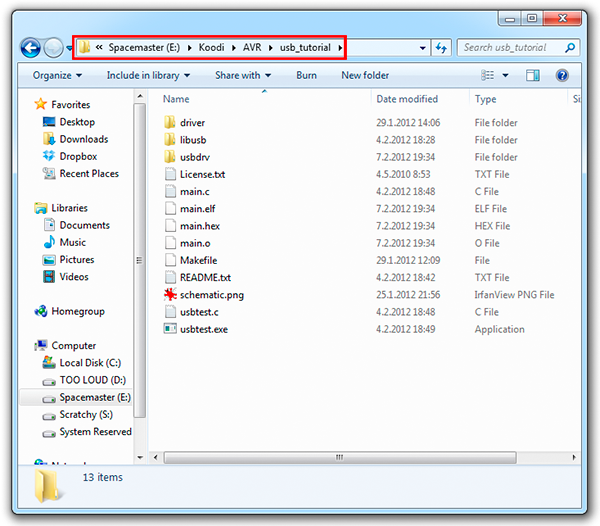Open the view options dropdown arrow
Screen dimensions: 600x526
(x=505, y=75)
